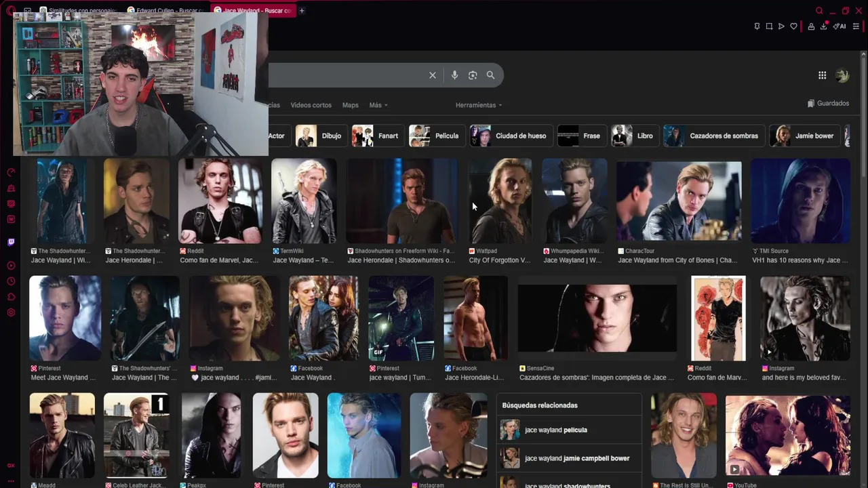Open the Whumpapedia Wiki image result
The image size is (868, 488).
[x=574, y=201]
